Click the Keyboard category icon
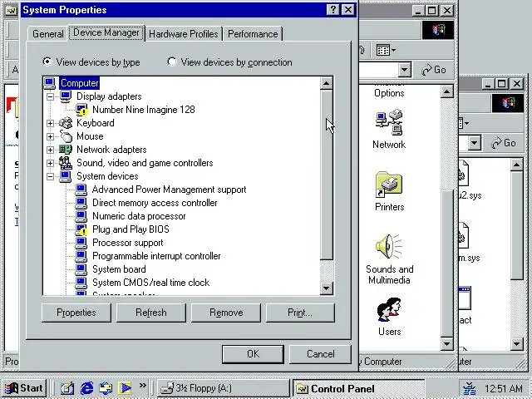 click(x=66, y=123)
